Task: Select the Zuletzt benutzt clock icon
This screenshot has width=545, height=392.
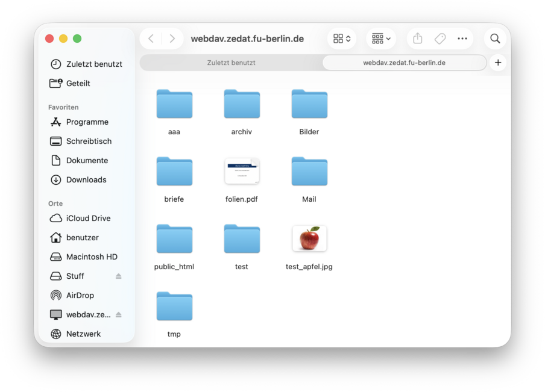Action: [x=57, y=64]
